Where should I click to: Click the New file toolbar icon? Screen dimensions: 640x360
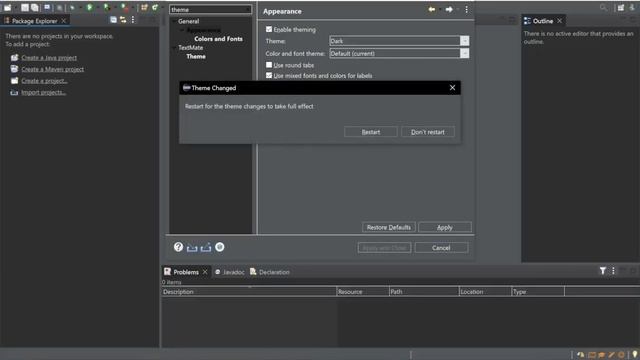click(x=7, y=7)
